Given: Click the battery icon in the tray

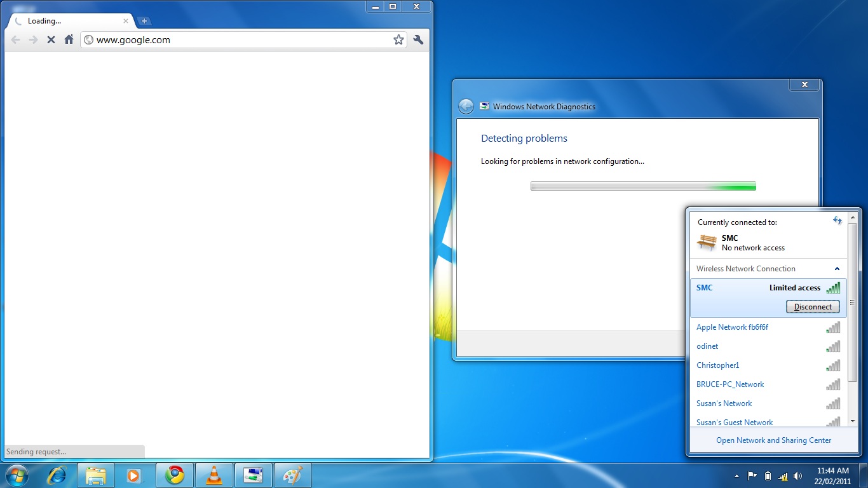Looking at the screenshot, I should coord(768,476).
